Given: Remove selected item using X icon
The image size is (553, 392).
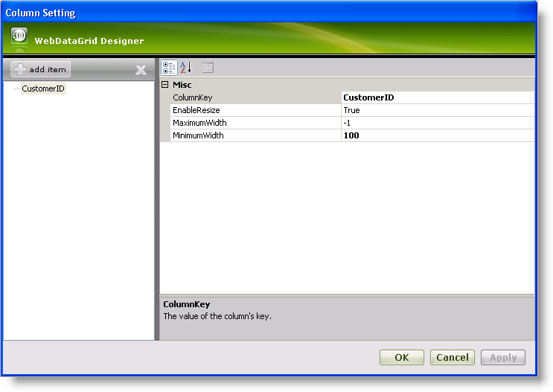Looking at the screenshot, I should point(141,70).
